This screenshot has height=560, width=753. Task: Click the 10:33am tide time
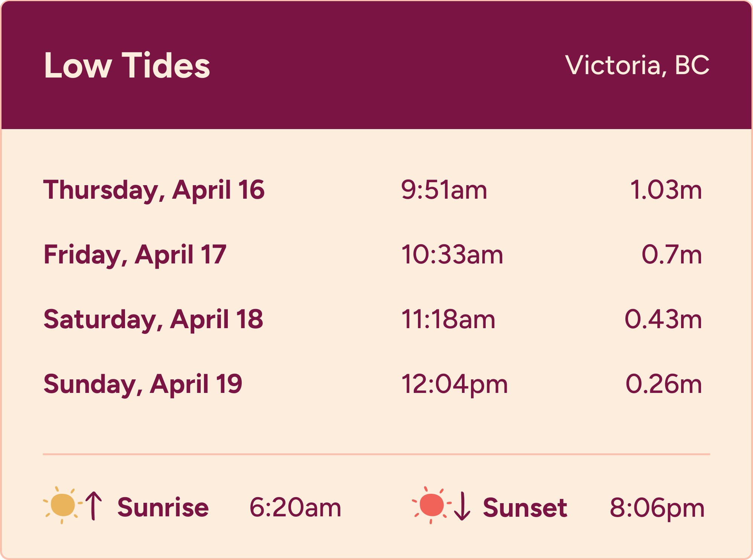coord(452,254)
